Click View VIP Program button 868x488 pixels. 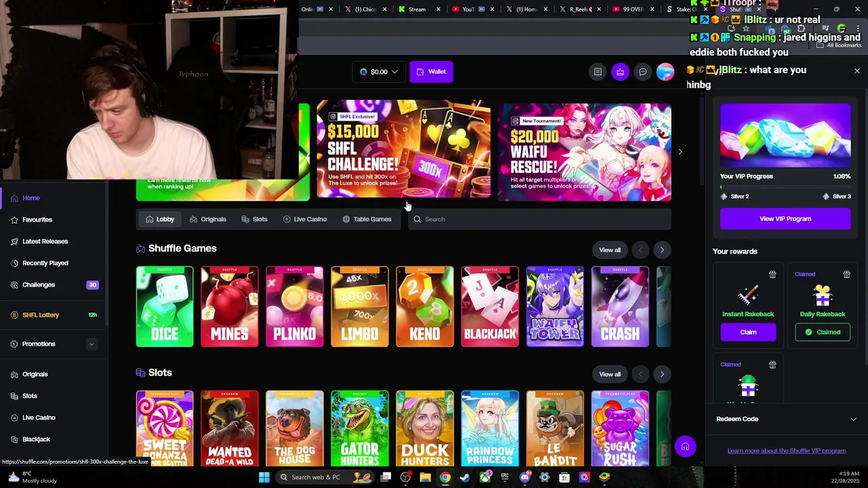point(785,219)
